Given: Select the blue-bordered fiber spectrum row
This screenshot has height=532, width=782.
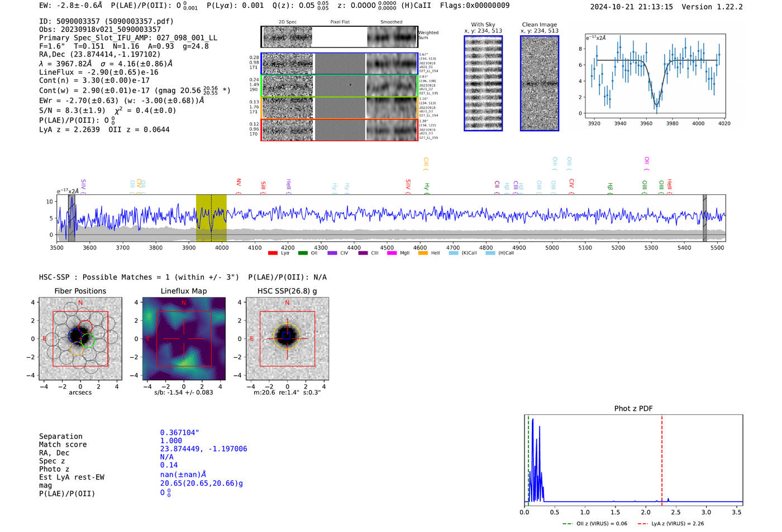Looking at the screenshot, I should click(x=339, y=64).
